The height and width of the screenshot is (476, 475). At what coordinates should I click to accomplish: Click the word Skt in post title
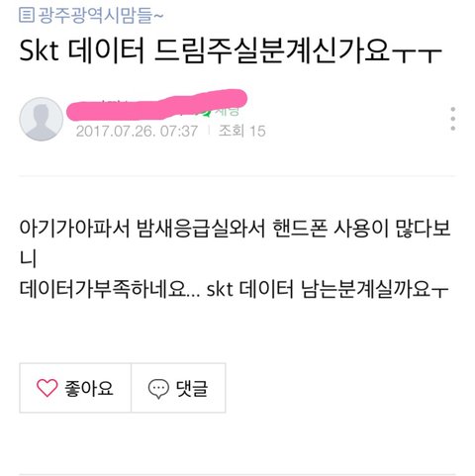click(x=39, y=51)
